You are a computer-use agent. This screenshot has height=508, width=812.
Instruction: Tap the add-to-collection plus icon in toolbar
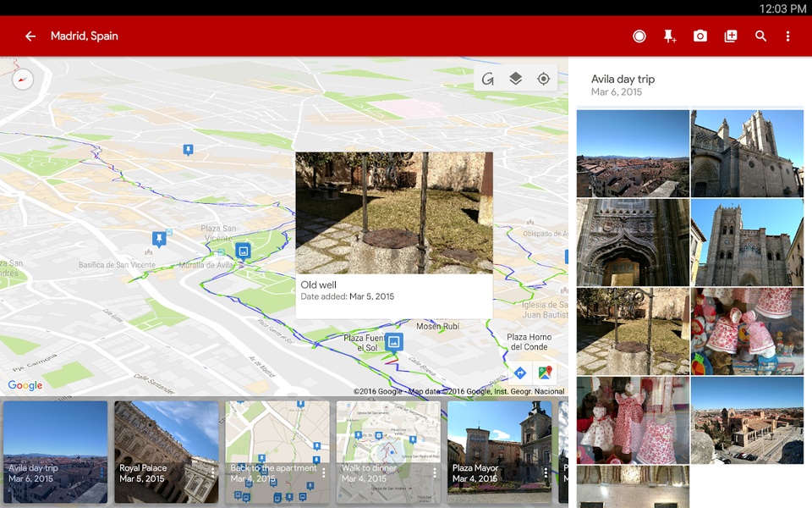(x=731, y=36)
